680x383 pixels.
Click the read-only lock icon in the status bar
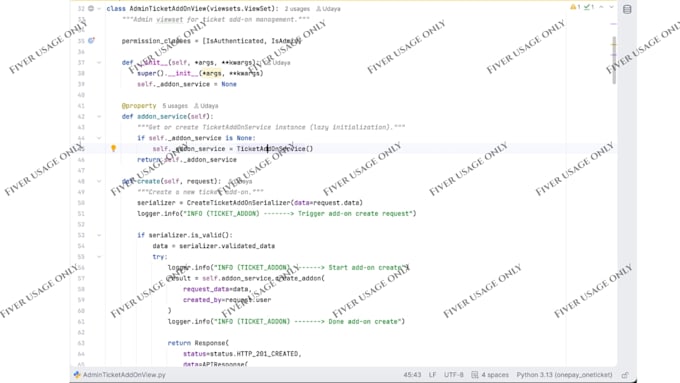click(624, 375)
